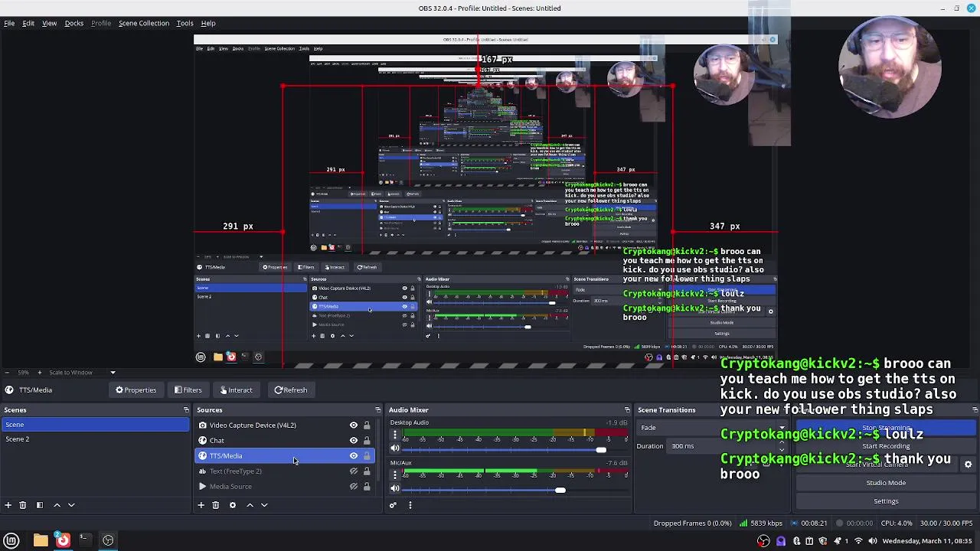Screen dimensions: 980x551
Task: Open volume control in system tray
Action: click(x=871, y=541)
